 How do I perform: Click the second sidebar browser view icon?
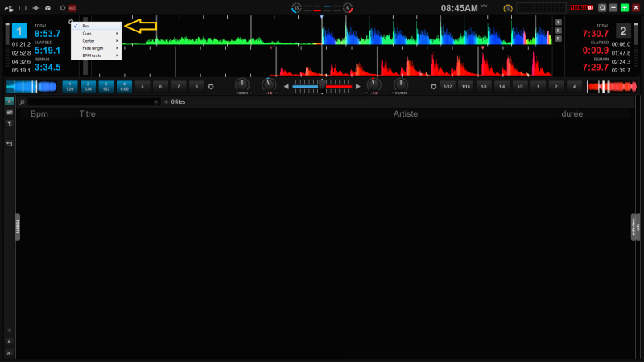(9, 113)
